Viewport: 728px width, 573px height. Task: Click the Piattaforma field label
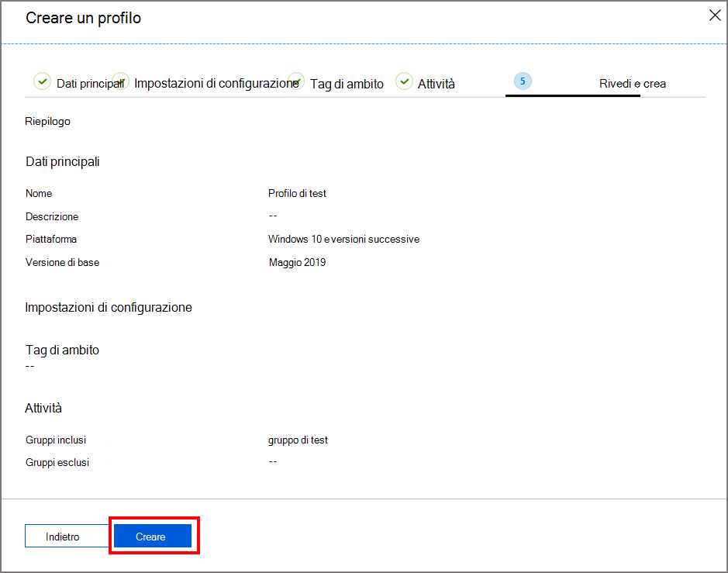(x=51, y=239)
